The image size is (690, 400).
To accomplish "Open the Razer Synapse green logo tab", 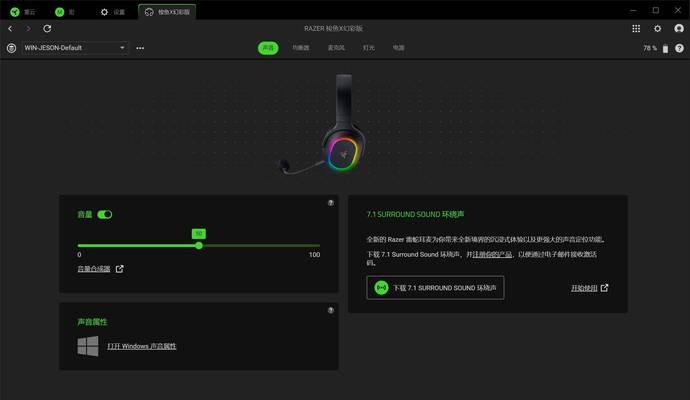I will tap(23, 12).
